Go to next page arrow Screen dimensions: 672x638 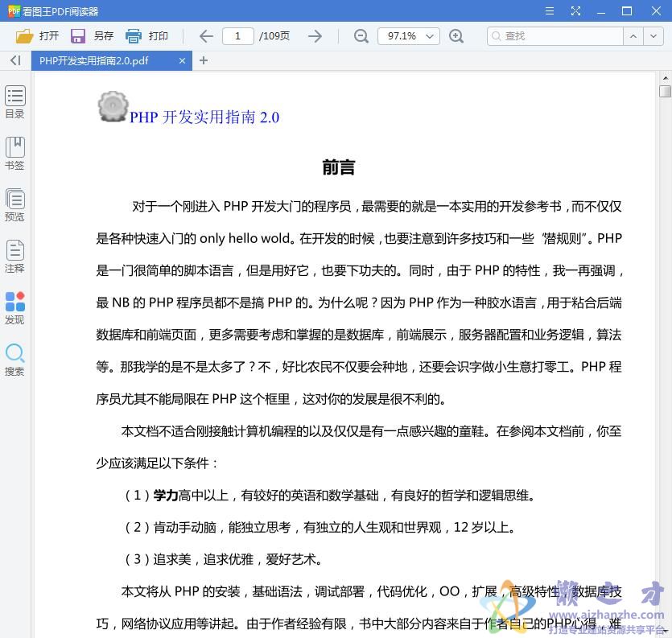(315, 36)
